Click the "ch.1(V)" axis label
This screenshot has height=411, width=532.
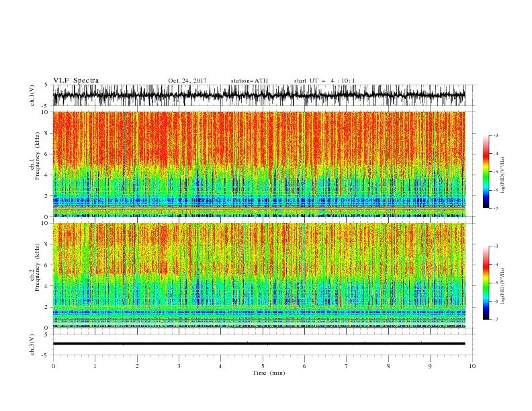click(x=32, y=95)
